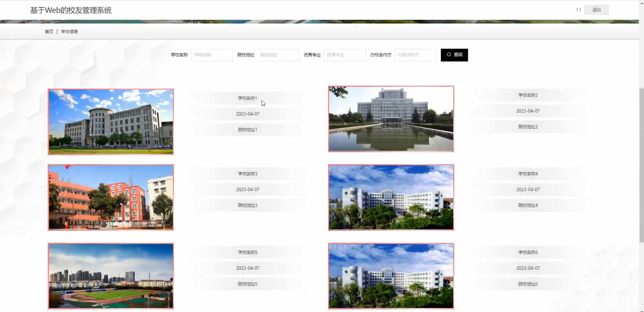Click the 学校名称1 title label
Image resolution: width=644 pixels, height=312 pixels.
pyautogui.click(x=248, y=98)
